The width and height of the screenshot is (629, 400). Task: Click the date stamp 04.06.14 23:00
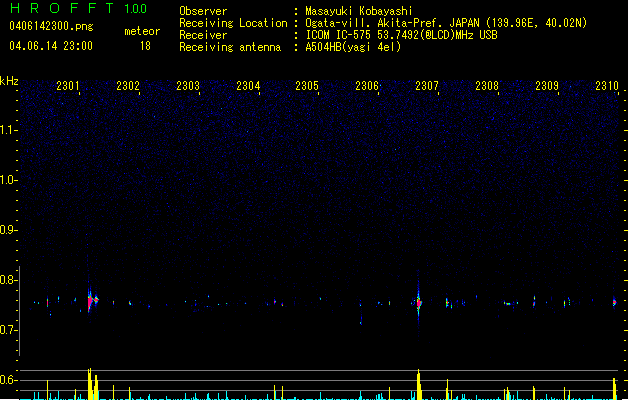point(51,46)
